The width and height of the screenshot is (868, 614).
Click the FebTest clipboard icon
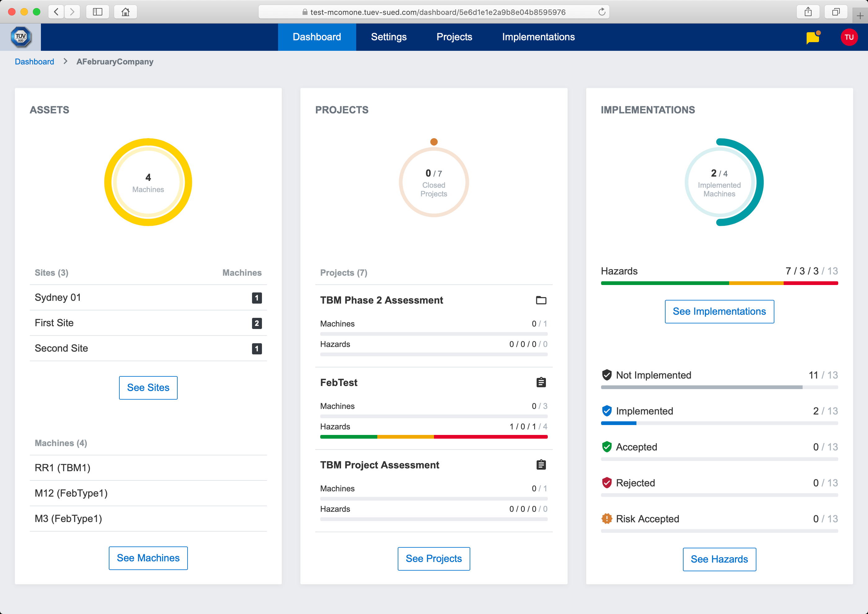click(x=542, y=383)
